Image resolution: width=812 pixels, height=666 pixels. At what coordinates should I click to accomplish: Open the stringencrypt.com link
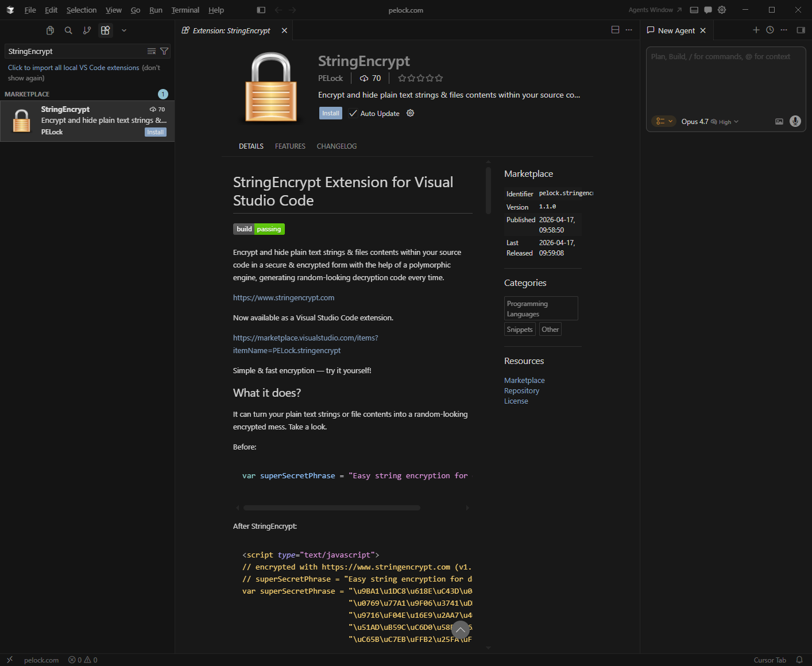coord(284,297)
